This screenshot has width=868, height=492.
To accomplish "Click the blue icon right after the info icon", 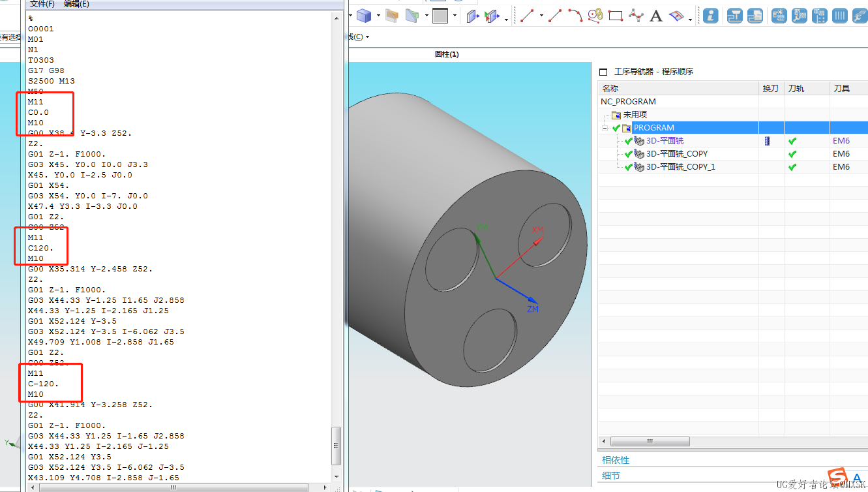I will (735, 15).
